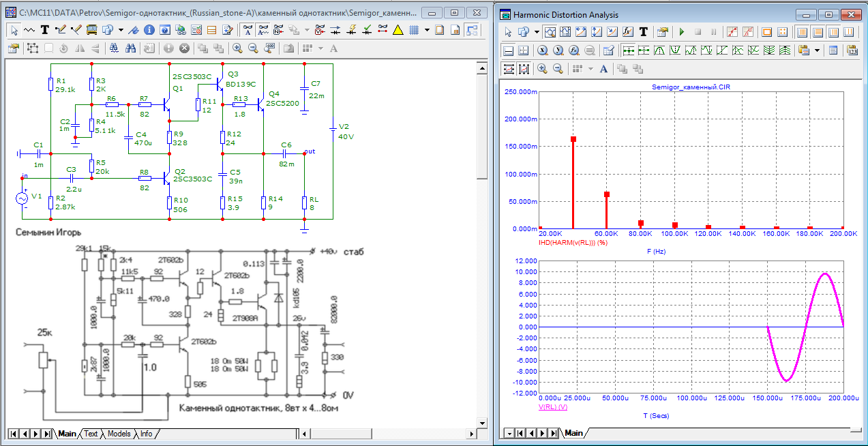Click the large T text tool in analysis window
The height and width of the screenshot is (446, 868).
(x=643, y=32)
